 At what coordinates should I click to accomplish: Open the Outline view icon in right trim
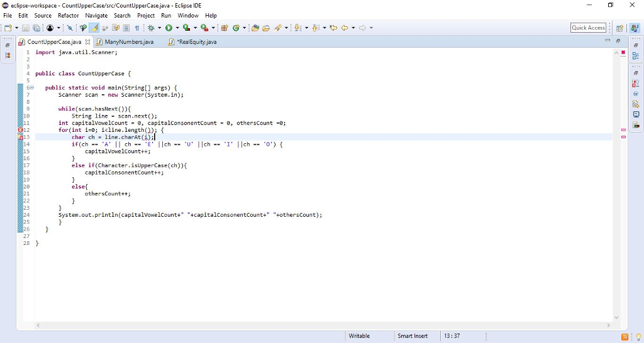pyautogui.click(x=636, y=55)
